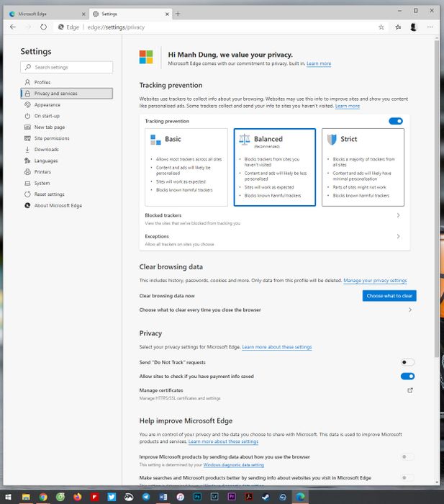Open On start-up settings

click(x=67, y=116)
